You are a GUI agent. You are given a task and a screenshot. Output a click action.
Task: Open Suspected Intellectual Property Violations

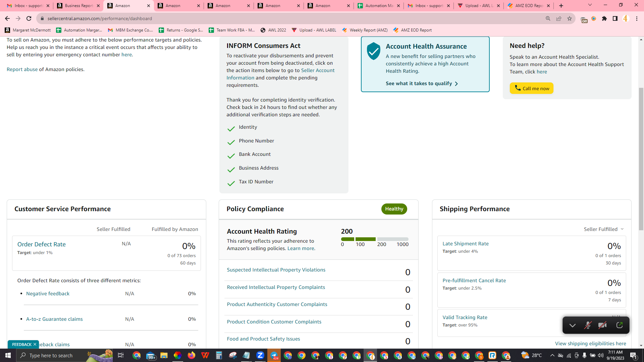pos(276,270)
